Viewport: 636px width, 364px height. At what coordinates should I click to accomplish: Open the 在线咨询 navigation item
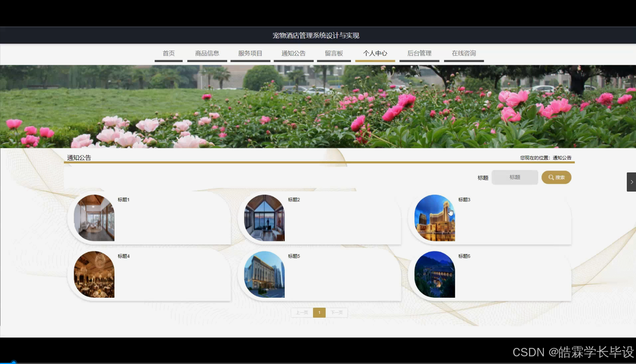click(464, 54)
